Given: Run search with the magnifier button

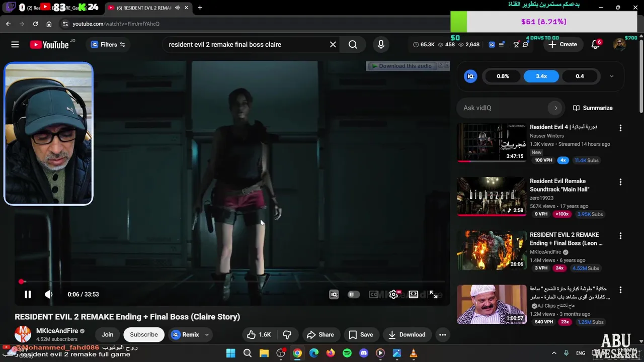Looking at the screenshot, I should (x=353, y=45).
